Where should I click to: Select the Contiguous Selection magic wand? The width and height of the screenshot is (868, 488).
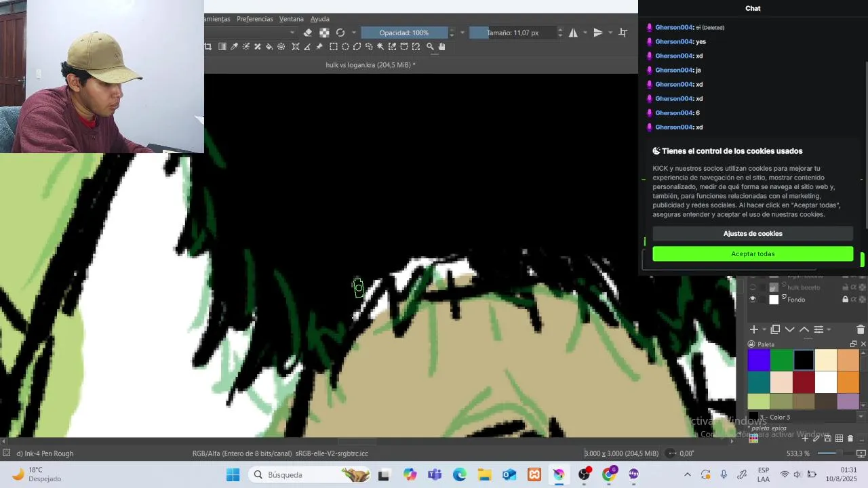[x=380, y=47]
